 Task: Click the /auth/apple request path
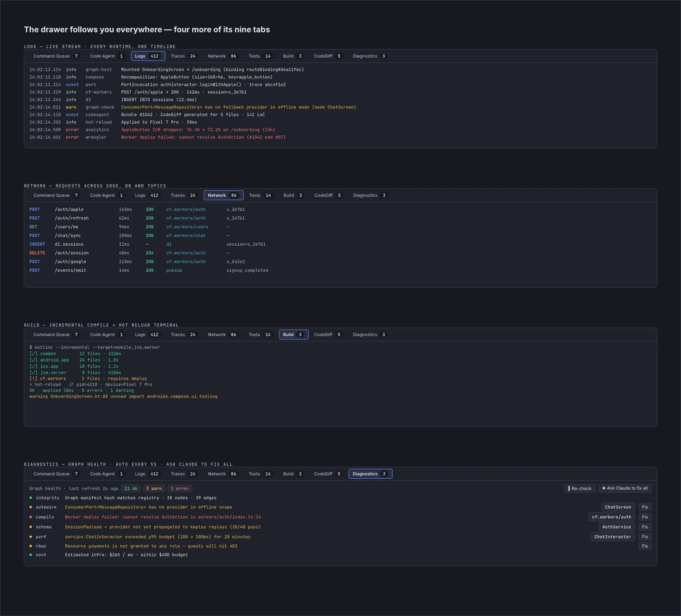69,210
